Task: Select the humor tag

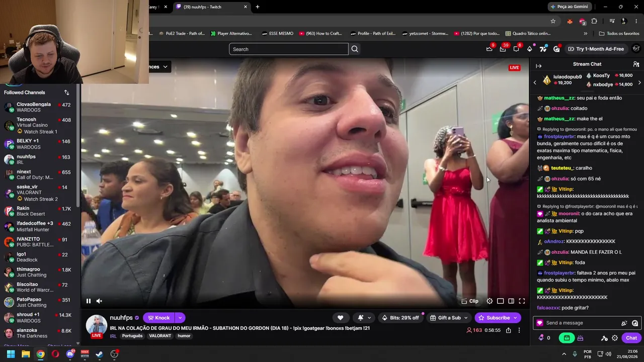Action: pos(184,336)
